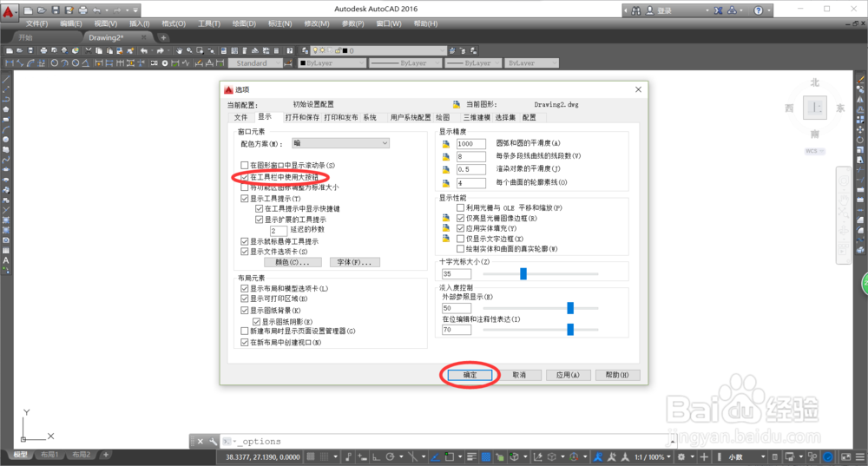Viewport: 868px width, 466px height.
Task: Click the 应用(A) button
Action: (568, 375)
